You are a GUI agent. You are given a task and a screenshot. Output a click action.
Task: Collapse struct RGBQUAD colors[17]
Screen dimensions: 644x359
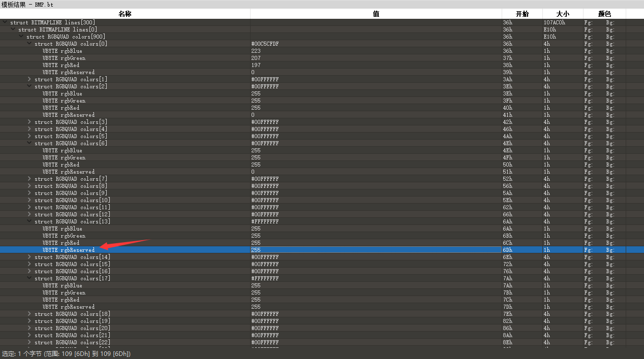[x=29, y=278]
